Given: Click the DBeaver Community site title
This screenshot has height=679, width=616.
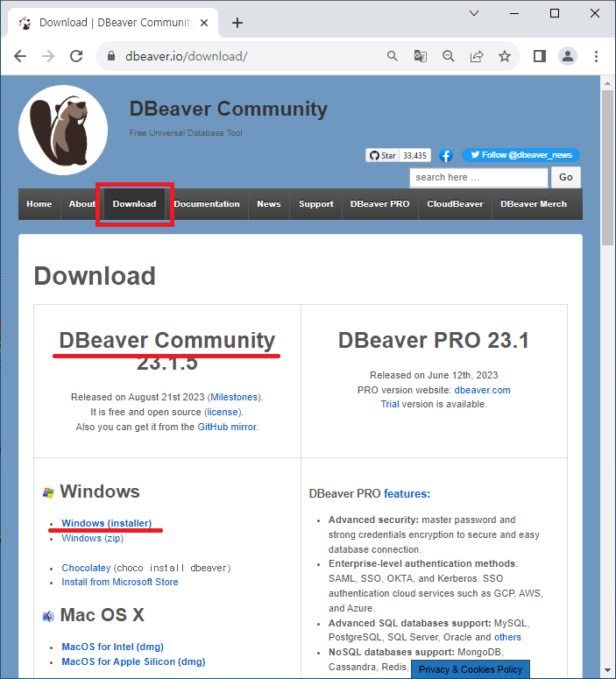Looking at the screenshot, I should click(229, 109).
